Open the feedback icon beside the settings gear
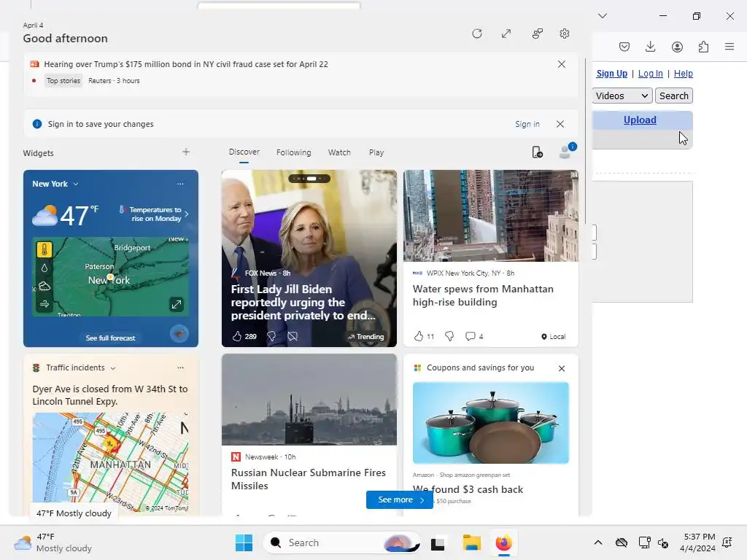Screen dimensions: 747x560 [x=538, y=34]
